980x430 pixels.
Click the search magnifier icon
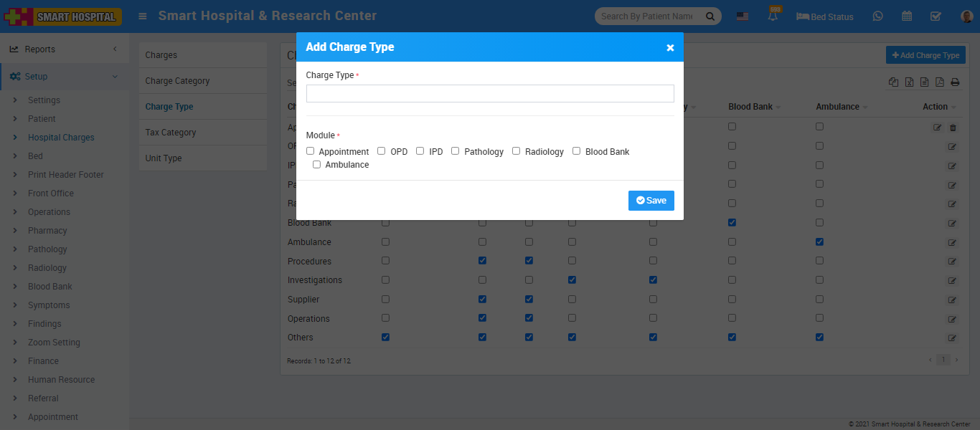(710, 16)
